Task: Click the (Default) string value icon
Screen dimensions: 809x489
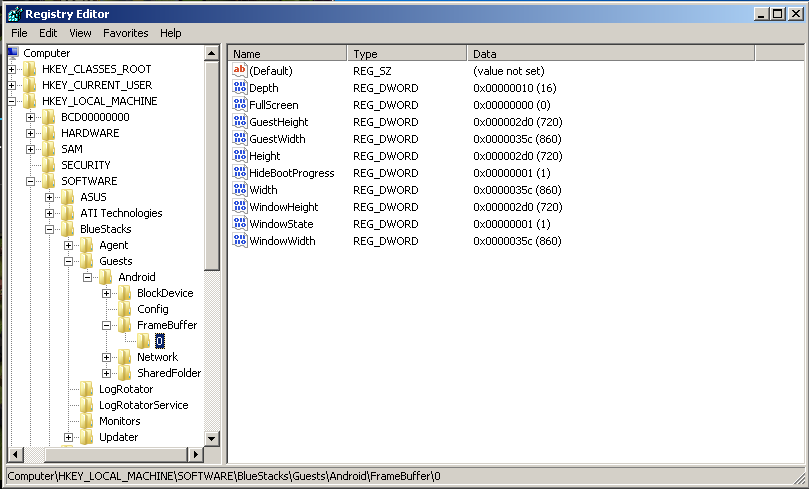Action: [240, 70]
